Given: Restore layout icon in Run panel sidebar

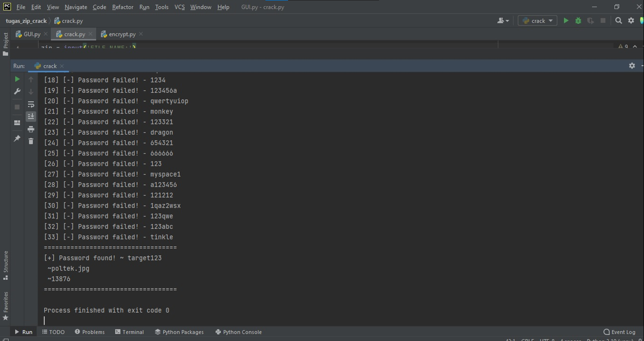Looking at the screenshot, I should 17,122.
